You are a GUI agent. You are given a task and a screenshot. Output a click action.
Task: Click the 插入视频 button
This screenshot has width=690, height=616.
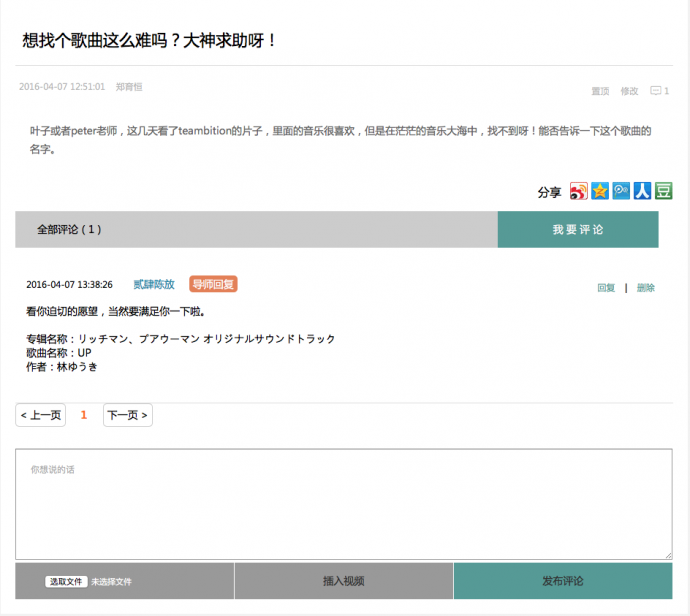pyautogui.click(x=343, y=581)
